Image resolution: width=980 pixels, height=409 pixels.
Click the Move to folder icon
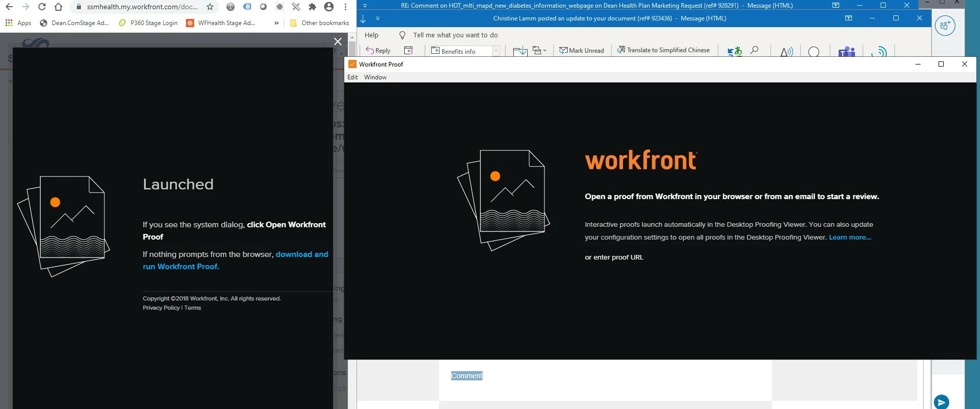pyautogui.click(x=520, y=51)
